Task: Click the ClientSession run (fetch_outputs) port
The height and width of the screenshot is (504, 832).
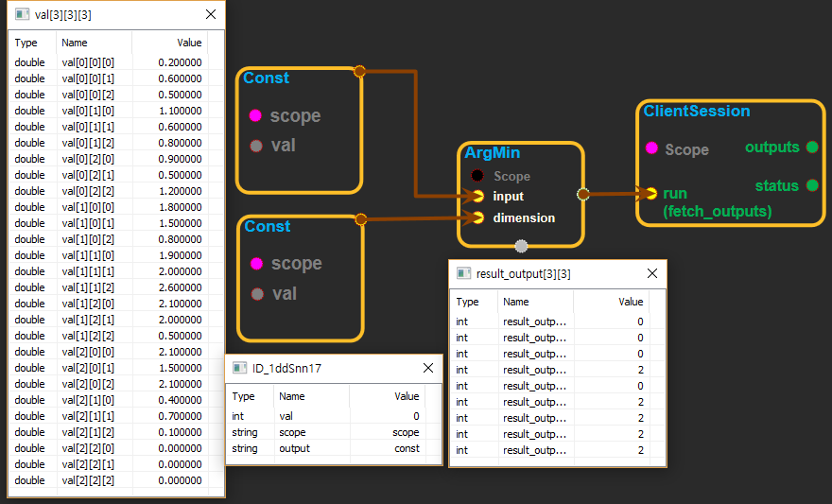Action: click(651, 193)
